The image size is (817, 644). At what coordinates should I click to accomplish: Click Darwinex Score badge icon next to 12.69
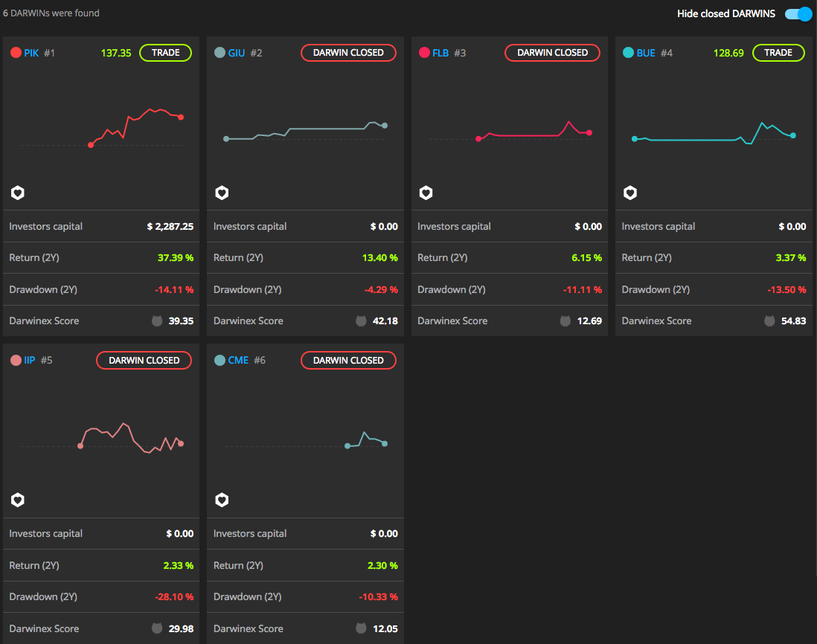(x=566, y=321)
